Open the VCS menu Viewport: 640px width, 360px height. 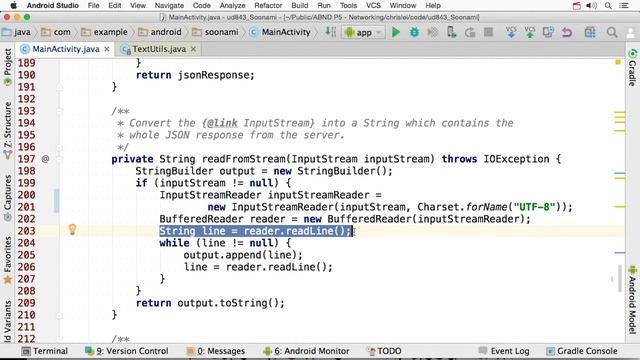click(373, 6)
